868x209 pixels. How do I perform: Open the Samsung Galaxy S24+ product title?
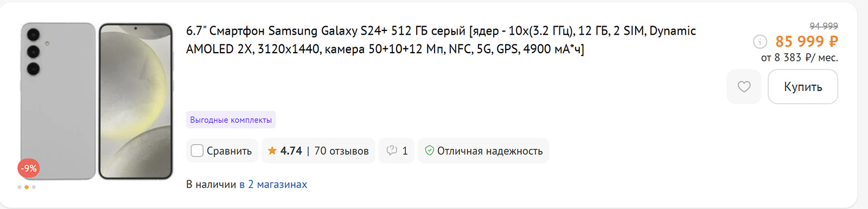coord(441,40)
